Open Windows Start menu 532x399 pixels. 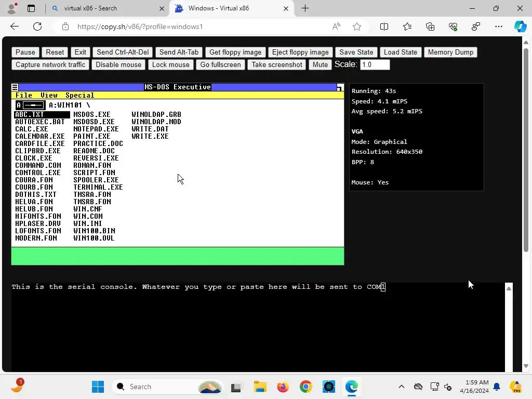tap(98, 387)
